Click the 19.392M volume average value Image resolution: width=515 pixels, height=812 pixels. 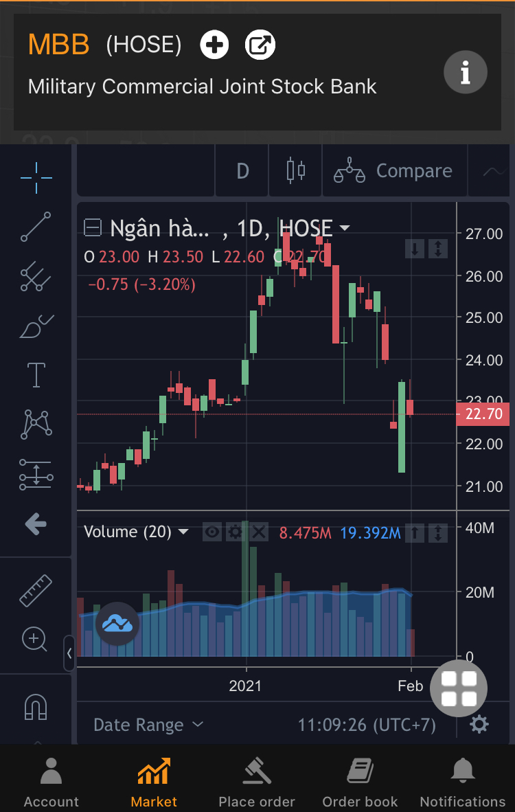[x=370, y=533]
